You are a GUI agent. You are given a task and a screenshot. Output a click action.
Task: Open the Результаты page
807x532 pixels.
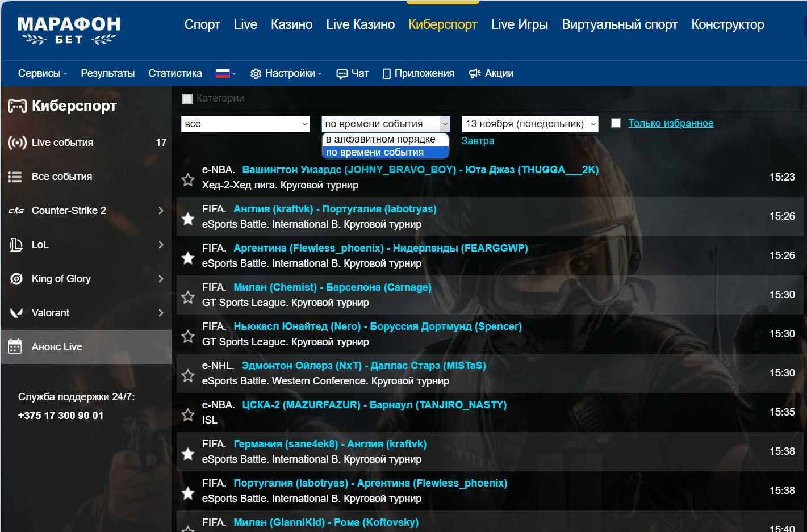point(108,73)
